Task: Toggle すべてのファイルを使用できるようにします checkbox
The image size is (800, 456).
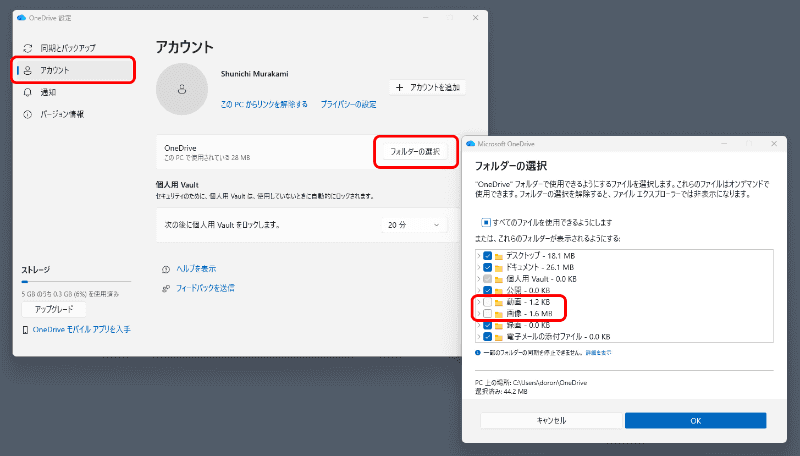Action: [x=486, y=222]
